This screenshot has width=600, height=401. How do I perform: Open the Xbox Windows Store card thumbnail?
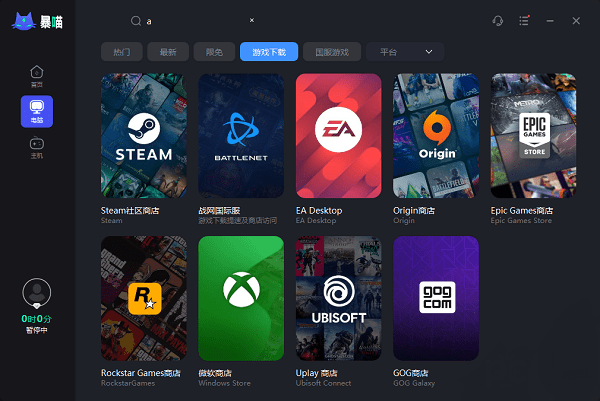coord(241,298)
